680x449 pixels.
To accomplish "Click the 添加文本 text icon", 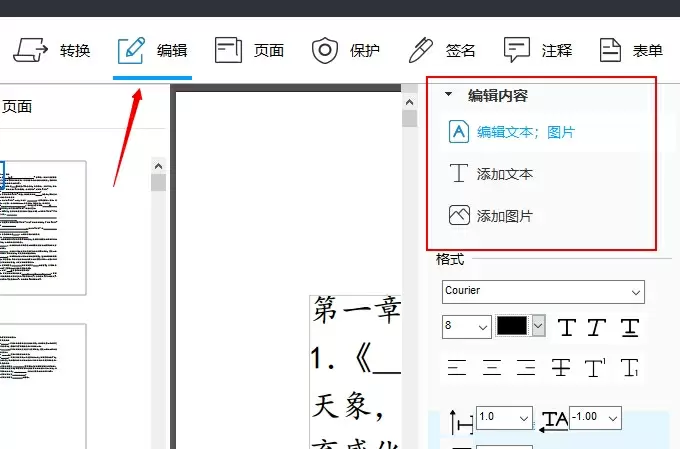I will [x=459, y=174].
